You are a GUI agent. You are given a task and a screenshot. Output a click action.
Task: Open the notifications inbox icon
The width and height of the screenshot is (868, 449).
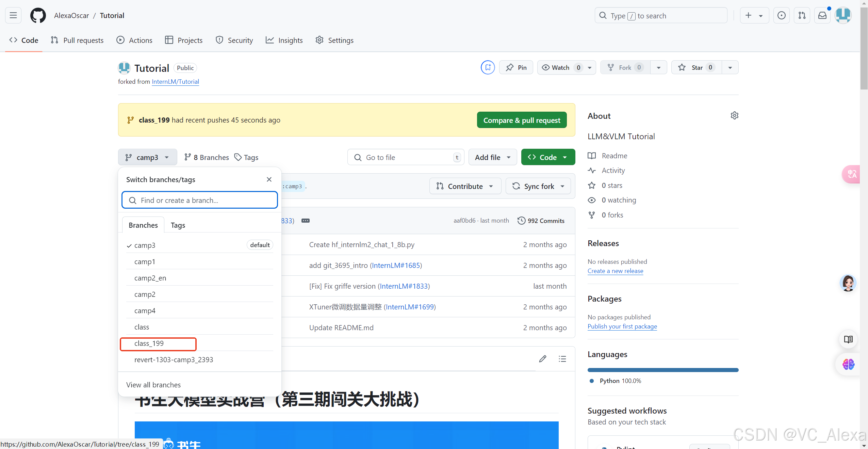pyautogui.click(x=822, y=16)
